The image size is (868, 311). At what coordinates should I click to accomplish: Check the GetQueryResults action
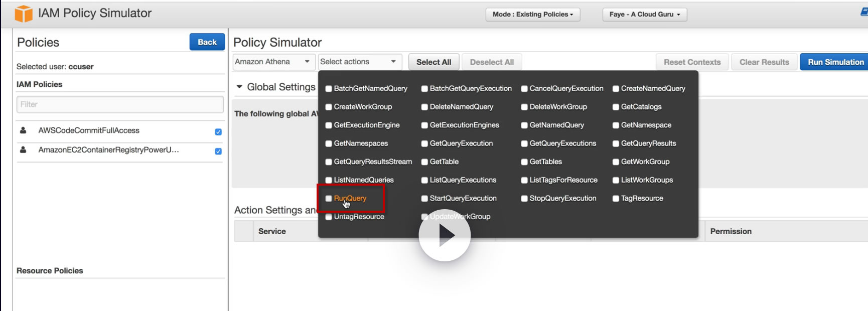click(616, 143)
